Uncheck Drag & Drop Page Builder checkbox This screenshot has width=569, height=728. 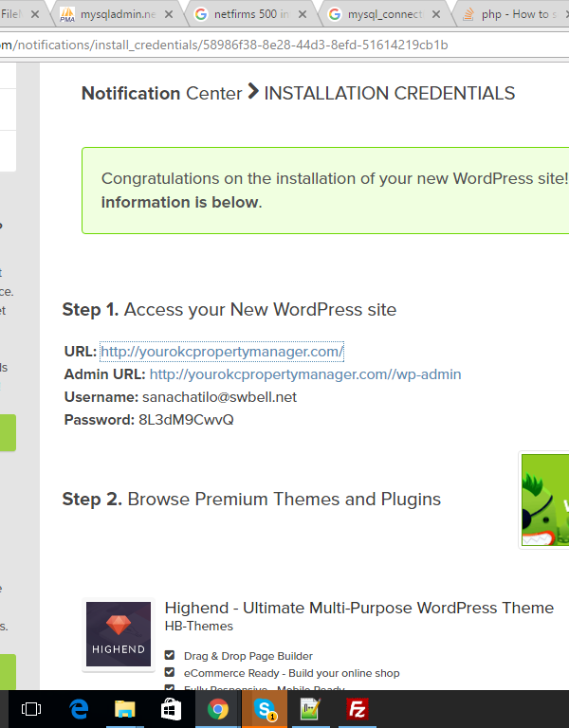170,655
